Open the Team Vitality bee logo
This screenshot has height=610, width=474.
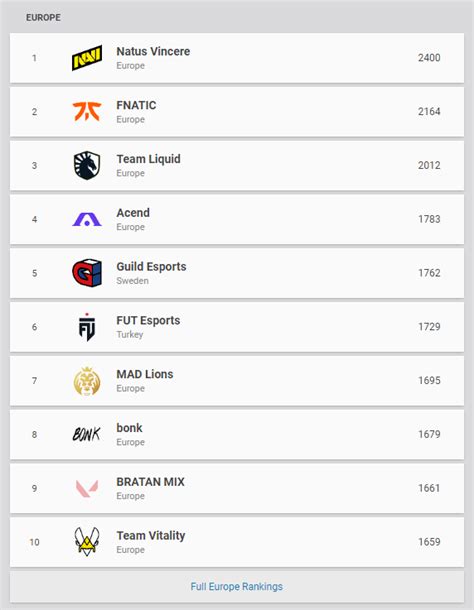click(87, 542)
